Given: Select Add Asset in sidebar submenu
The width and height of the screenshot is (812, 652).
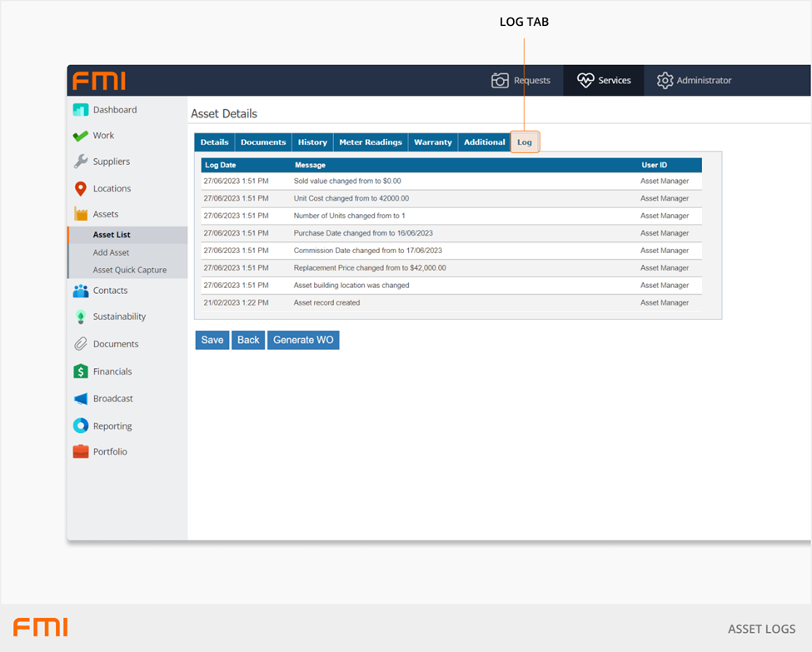Looking at the screenshot, I should point(111,252).
